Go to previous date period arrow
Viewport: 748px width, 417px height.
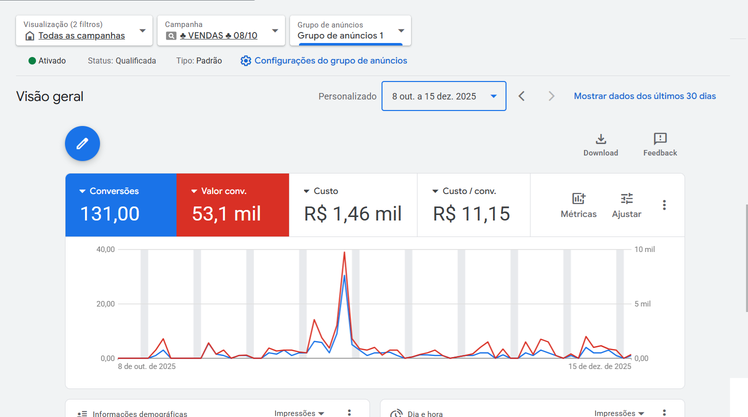click(521, 96)
